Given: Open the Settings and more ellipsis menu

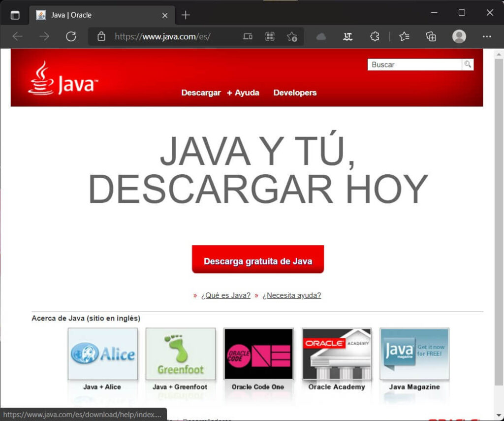Looking at the screenshot, I should pos(487,36).
